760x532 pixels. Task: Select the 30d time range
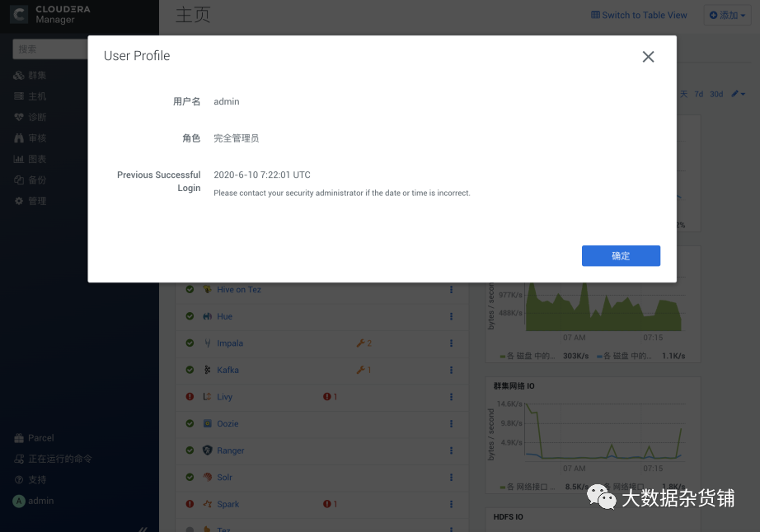(x=716, y=94)
